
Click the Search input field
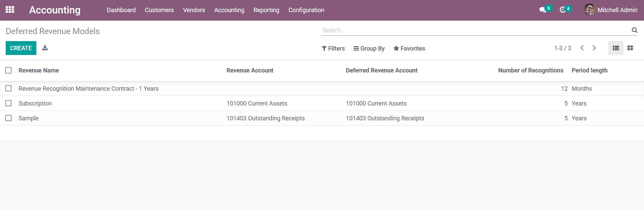pyautogui.click(x=476, y=30)
